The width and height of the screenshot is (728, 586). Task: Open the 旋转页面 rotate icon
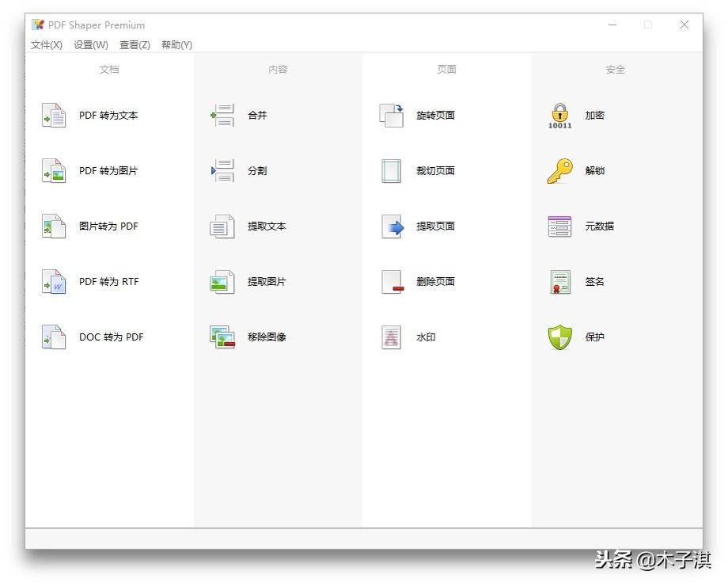[x=392, y=116]
